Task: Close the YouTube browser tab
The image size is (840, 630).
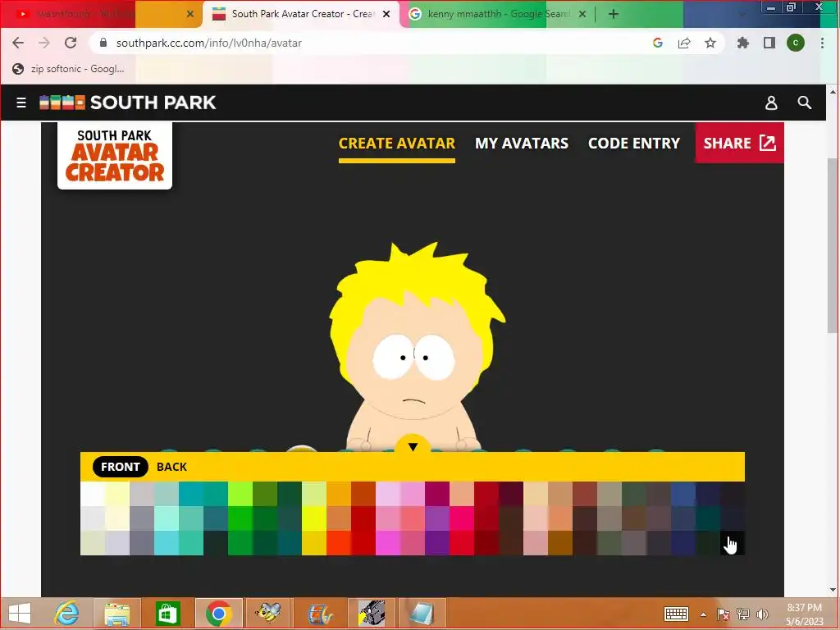Action: [190, 15]
